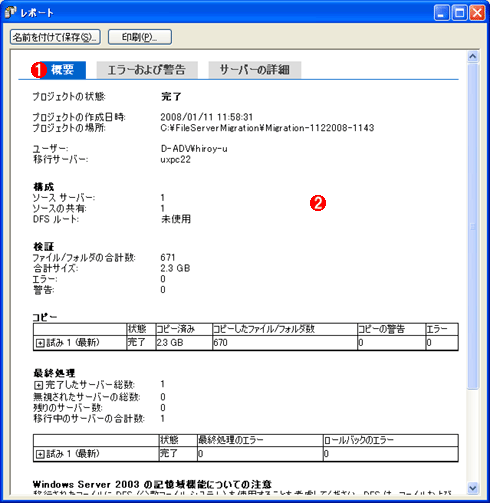This screenshot has width=490, height=503.
Task: Maximize the レポート window
Action: click(460, 13)
